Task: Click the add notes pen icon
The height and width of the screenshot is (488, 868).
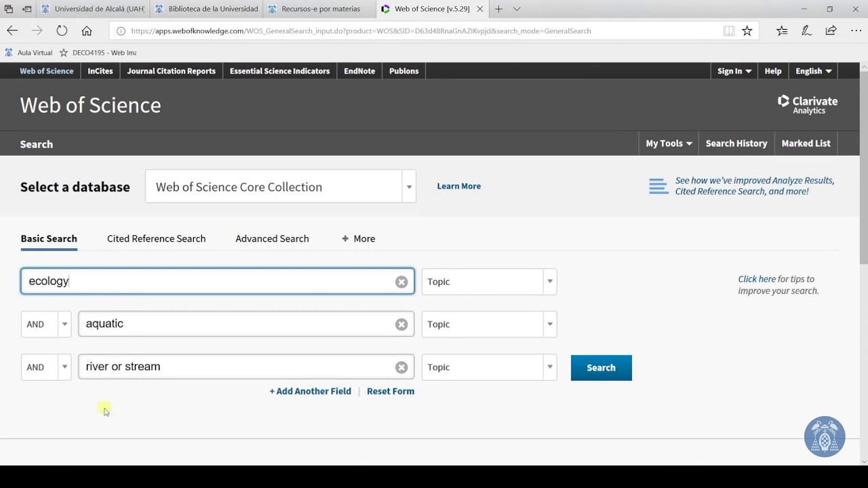Action: (806, 30)
